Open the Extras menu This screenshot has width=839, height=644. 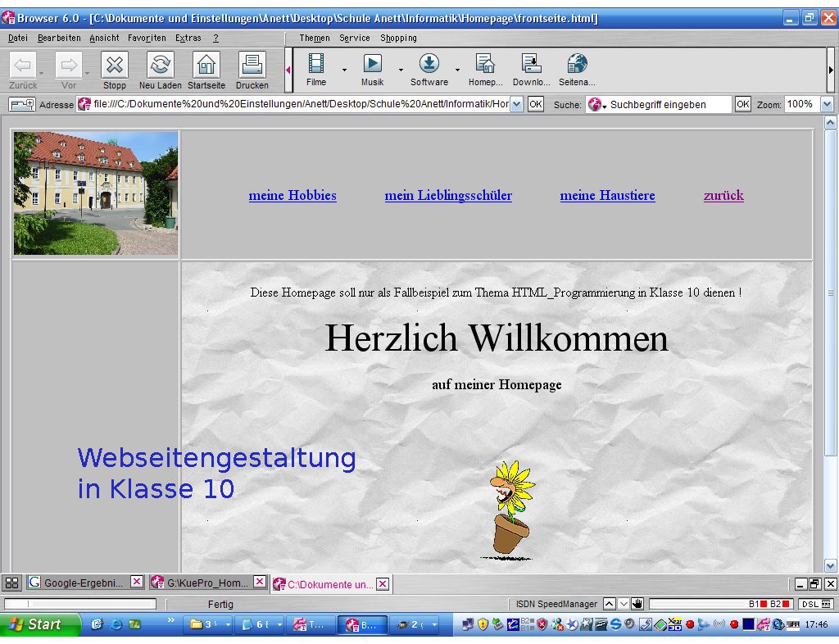tap(188, 38)
